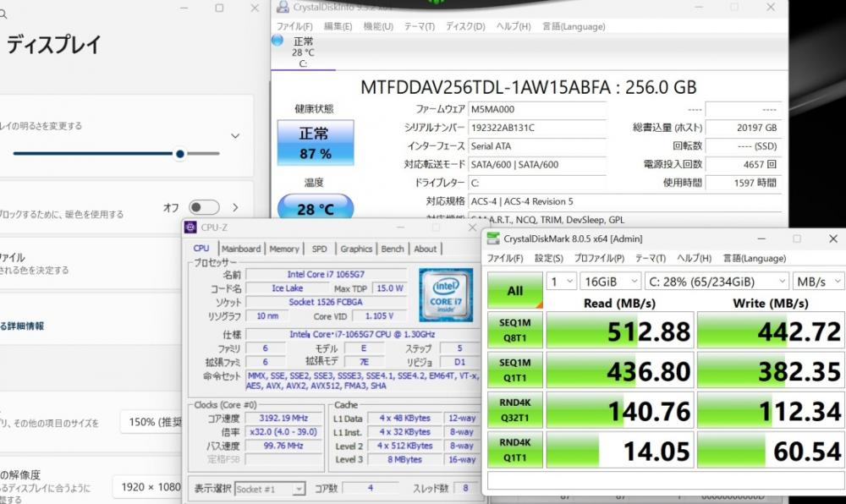Open the 1920 × 1080 resolution dropdown

148,487
